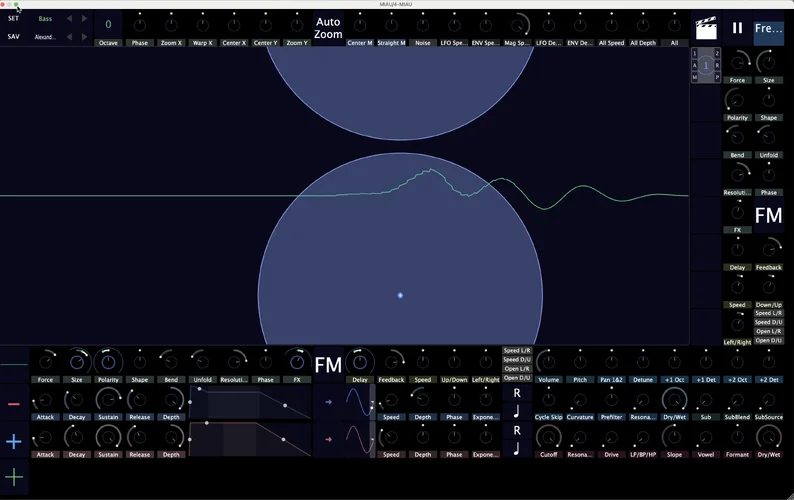
Task: Click the Pitch knob
Action: coord(580,362)
